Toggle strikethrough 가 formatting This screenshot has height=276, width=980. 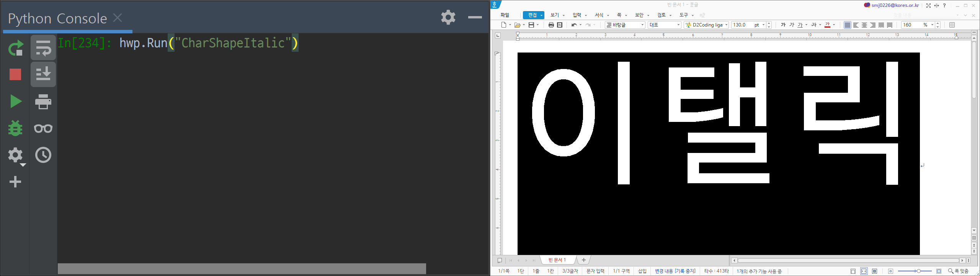[814, 25]
